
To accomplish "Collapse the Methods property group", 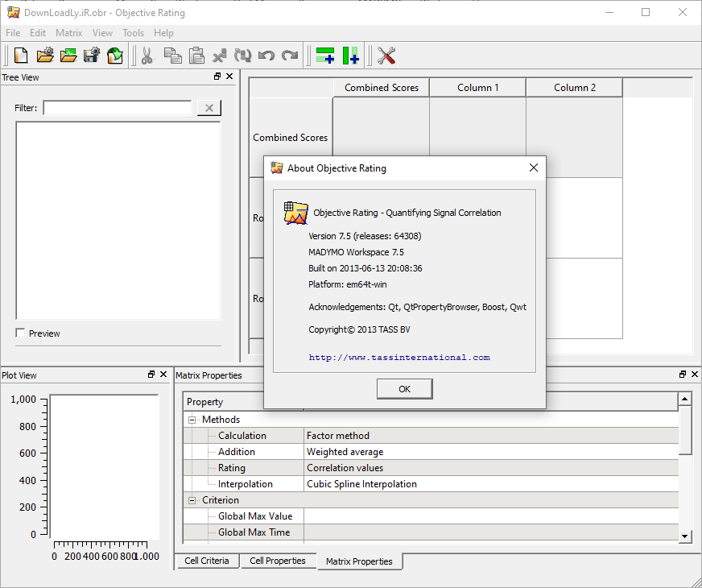I will tap(192, 420).
